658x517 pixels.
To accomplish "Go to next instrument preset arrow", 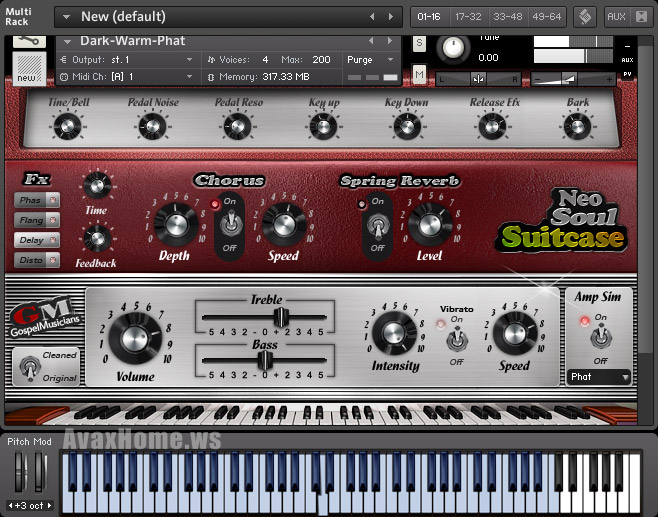I will [x=390, y=41].
